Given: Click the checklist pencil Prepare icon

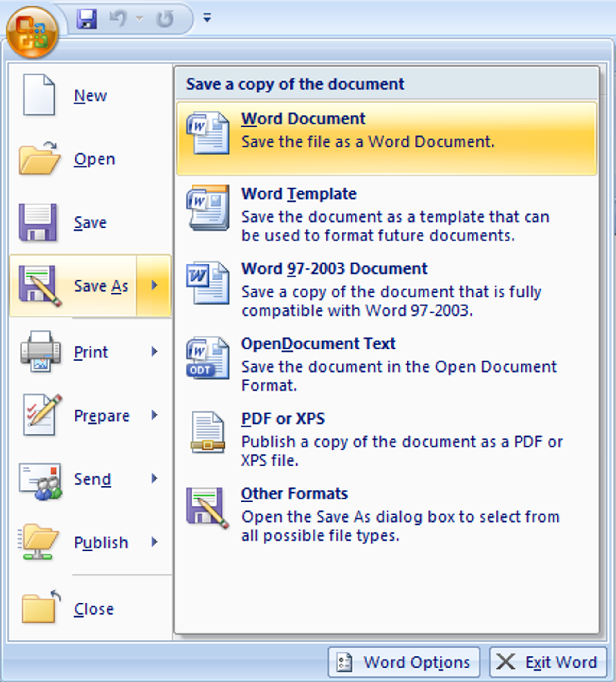Looking at the screenshot, I should click(x=42, y=415).
